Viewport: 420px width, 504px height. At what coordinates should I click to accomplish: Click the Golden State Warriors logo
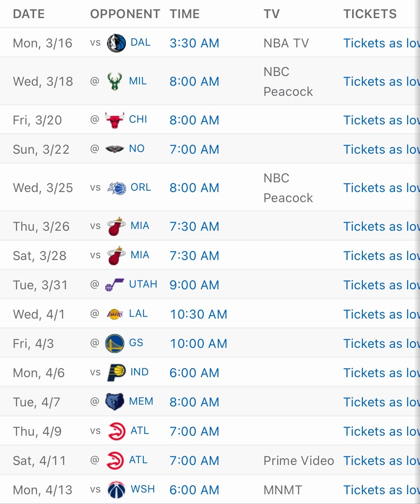click(x=115, y=344)
